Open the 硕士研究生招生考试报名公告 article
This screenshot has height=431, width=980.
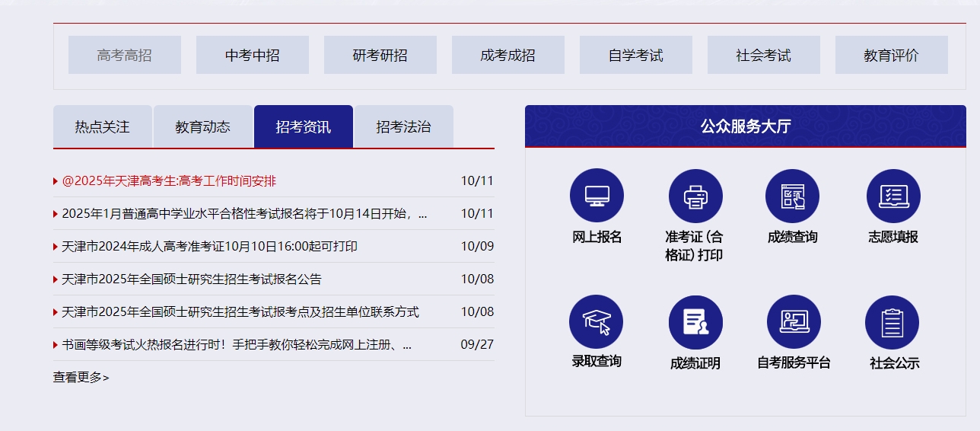tap(192, 279)
